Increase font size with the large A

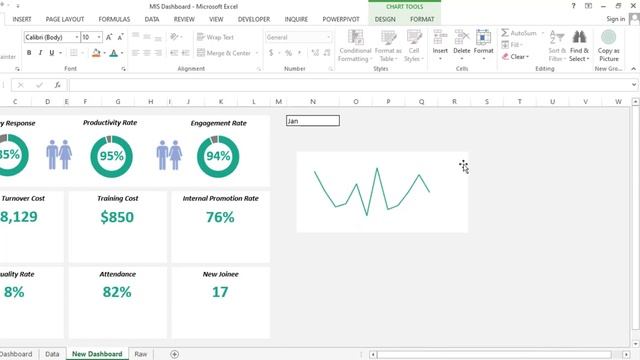click(x=109, y=37)
